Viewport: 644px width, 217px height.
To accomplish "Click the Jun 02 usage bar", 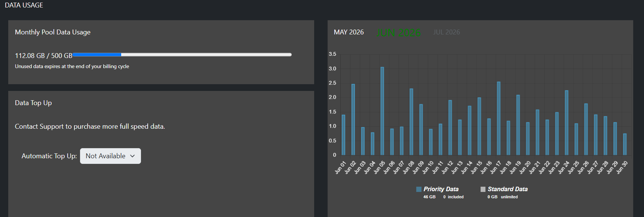I will coord(353,120).
